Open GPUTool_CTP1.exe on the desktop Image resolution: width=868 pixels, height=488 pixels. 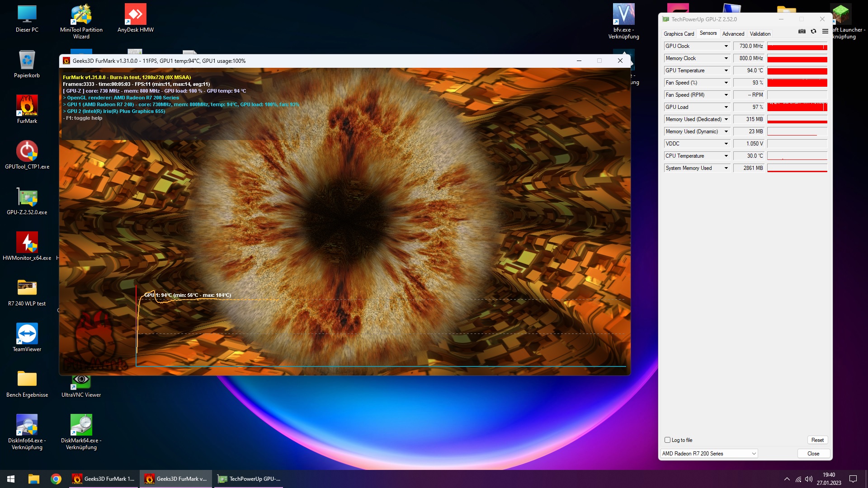[x=27, y=155]
